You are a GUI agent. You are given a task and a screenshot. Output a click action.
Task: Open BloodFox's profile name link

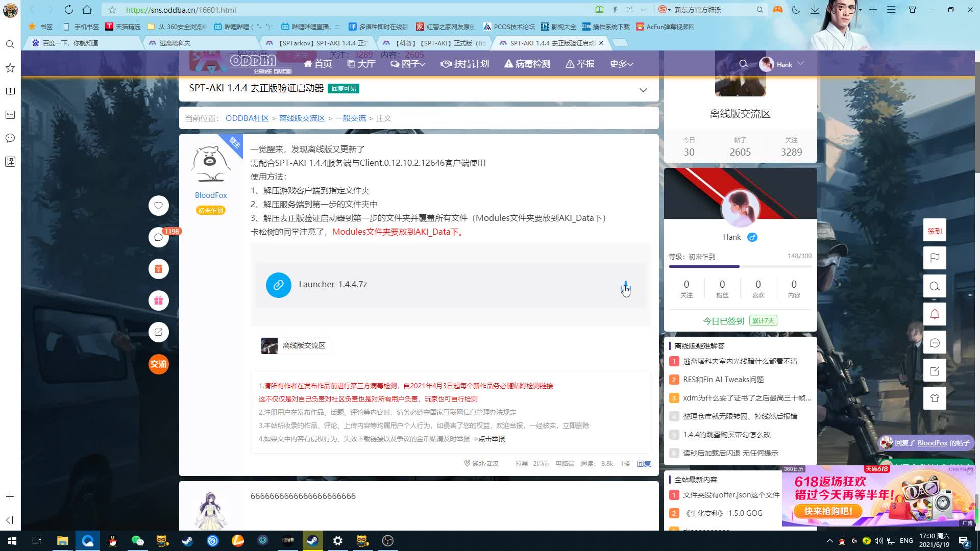tap(211, 195)
